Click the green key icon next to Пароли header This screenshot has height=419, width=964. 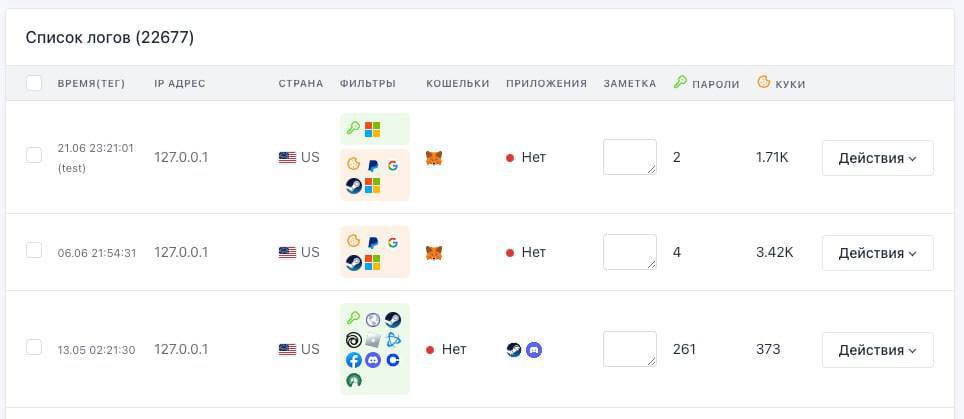click(x=680, y=82)
